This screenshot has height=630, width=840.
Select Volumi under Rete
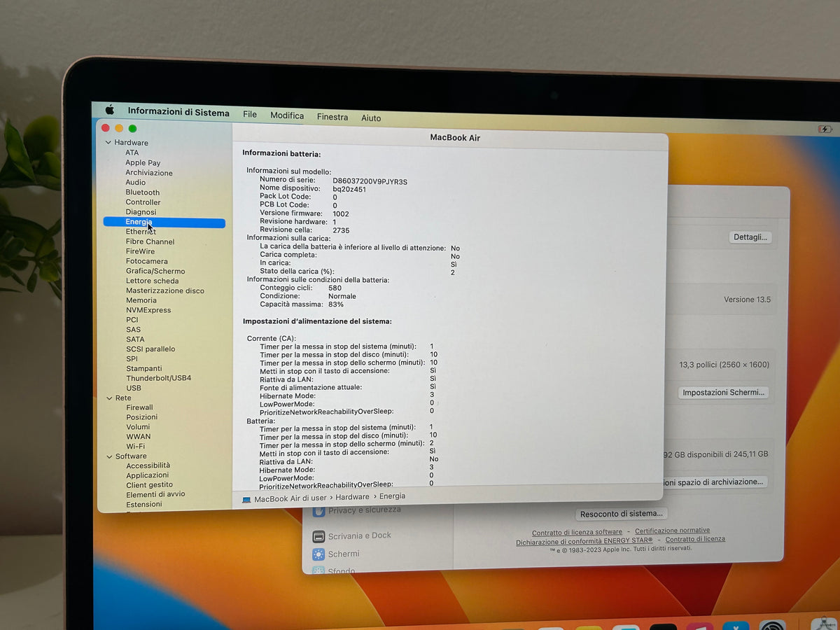[138, 427]
